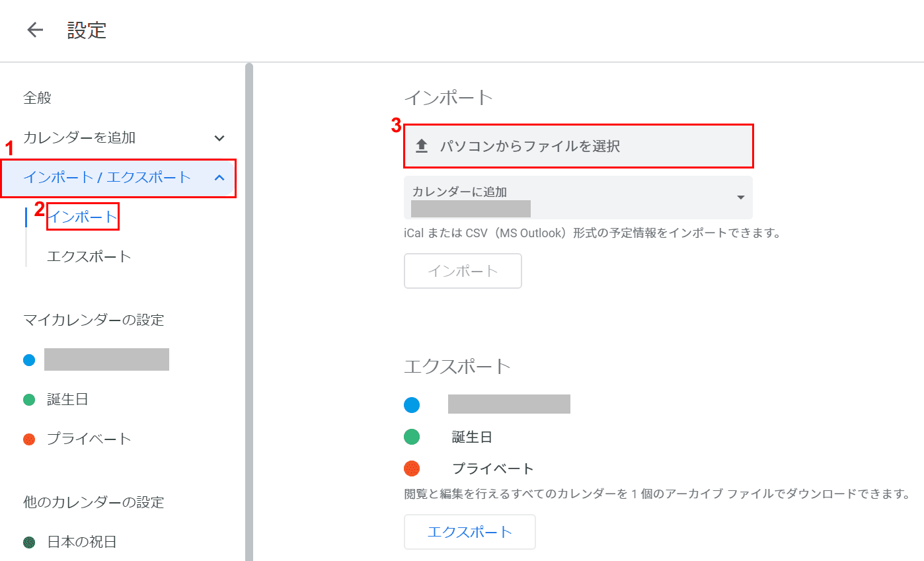The image size is (924, 561).
Task: Click the greyed インポート button
Action: [x=463, y=271]
